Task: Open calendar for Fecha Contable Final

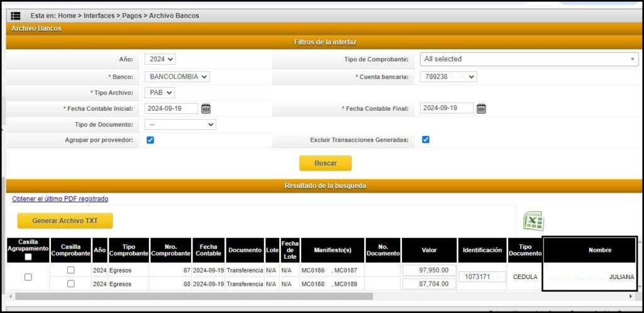Action: pos(481,108)
